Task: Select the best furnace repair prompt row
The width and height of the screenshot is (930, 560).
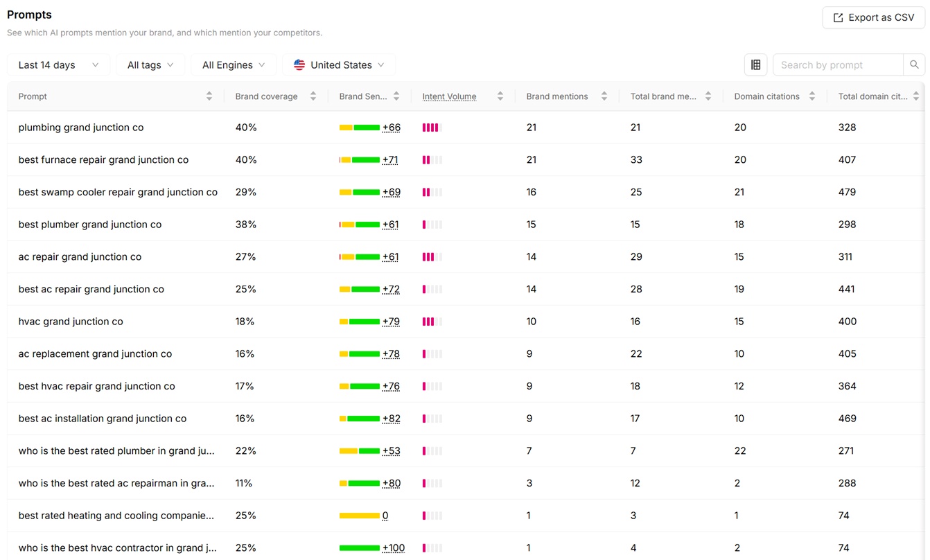Action: pyautogui.click(x=466, y=159)
